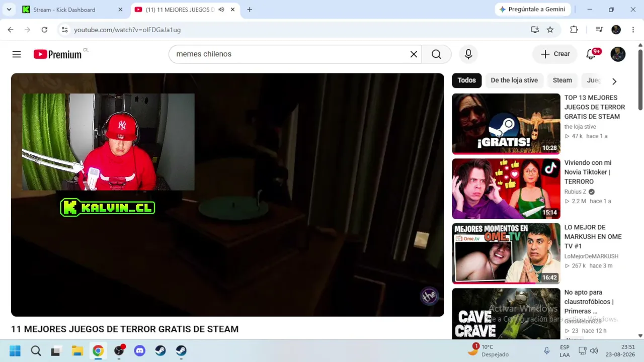Close the Kick Dashboard tab
Viewport: 644px width, 362px height.
click(x=120, y=10)
